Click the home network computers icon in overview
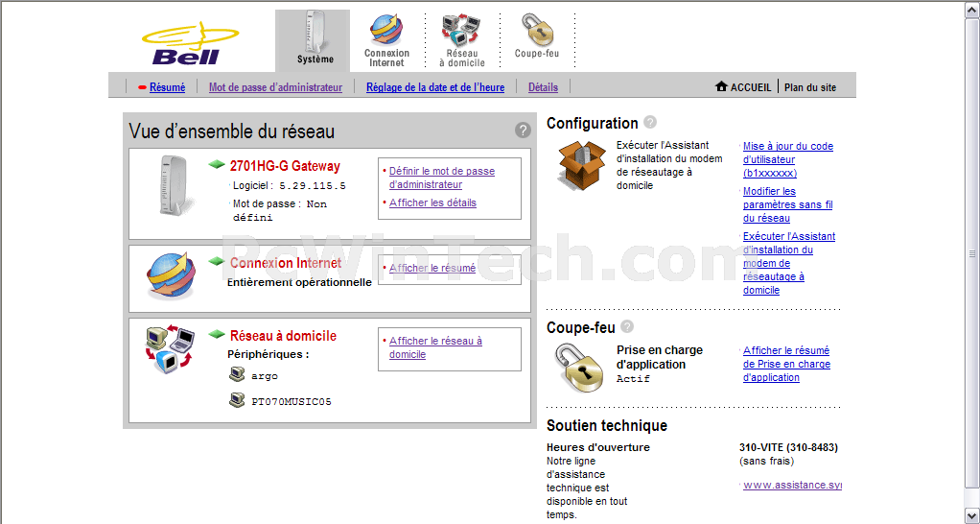980x524 pixels. click(170, 349)
